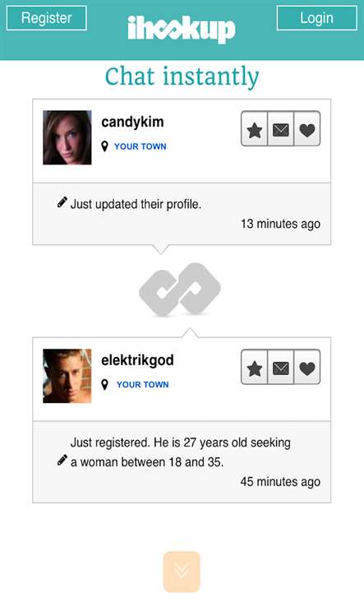
Task: Click the location pin beside elektrikgod's town
Action: point(104,384)
